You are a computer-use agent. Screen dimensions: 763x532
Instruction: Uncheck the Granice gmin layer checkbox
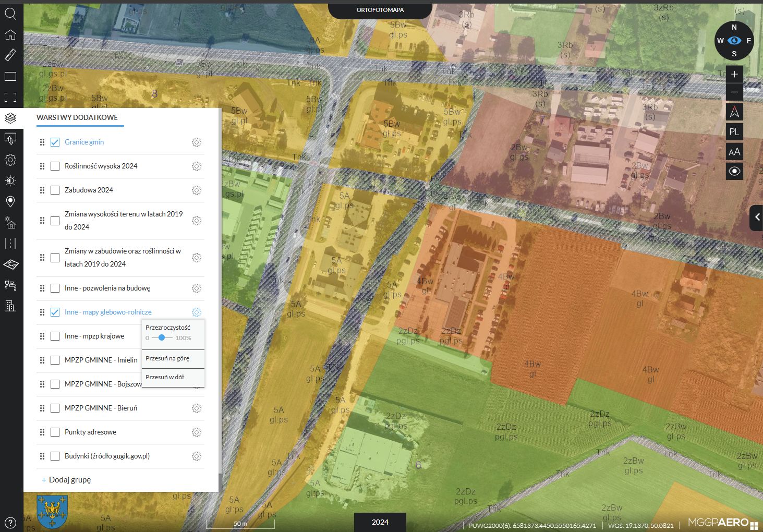tap(55, 142)
